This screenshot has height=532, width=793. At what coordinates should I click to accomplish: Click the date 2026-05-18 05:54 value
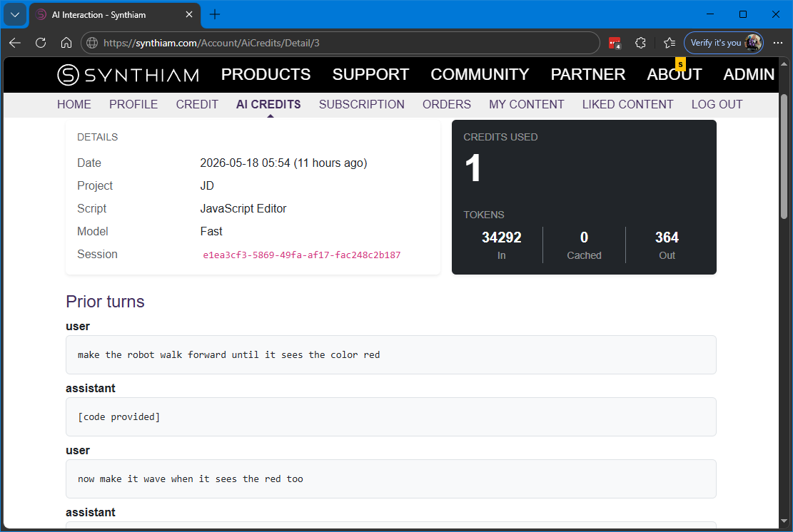[283, 163]
